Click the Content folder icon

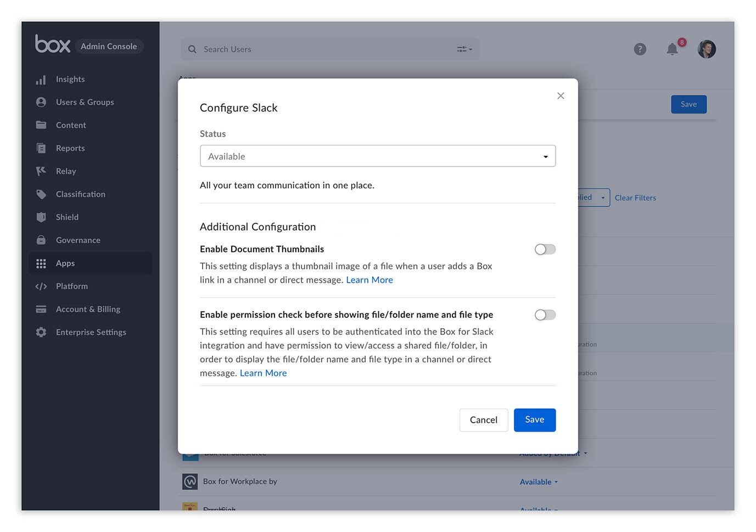41,125
